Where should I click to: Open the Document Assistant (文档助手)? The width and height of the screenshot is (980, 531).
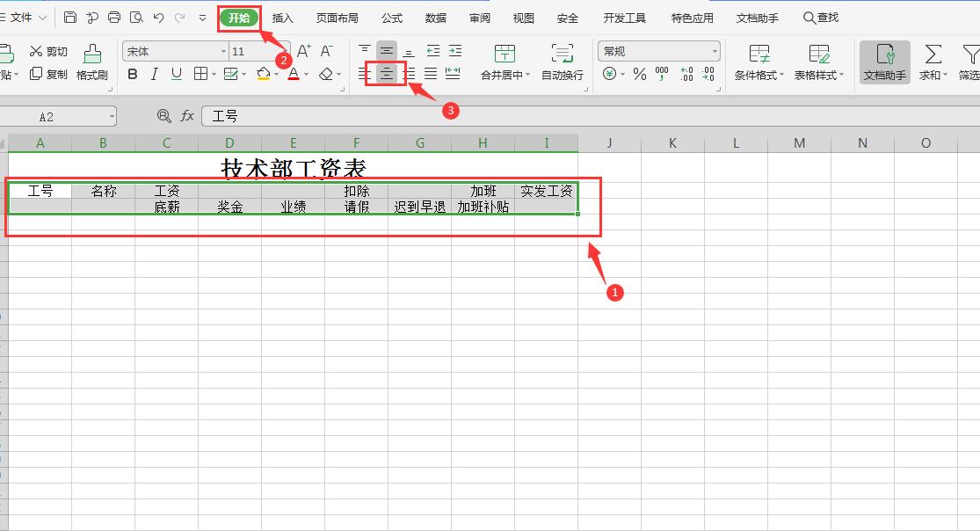point(883,62)
